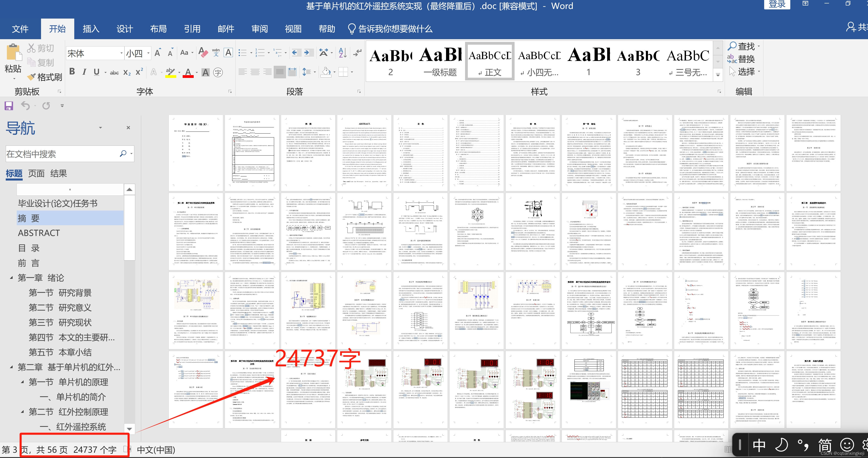This screenshot has width=868, height=458.
Task: Decrease paragraph indent
Action: click(297, 52)
